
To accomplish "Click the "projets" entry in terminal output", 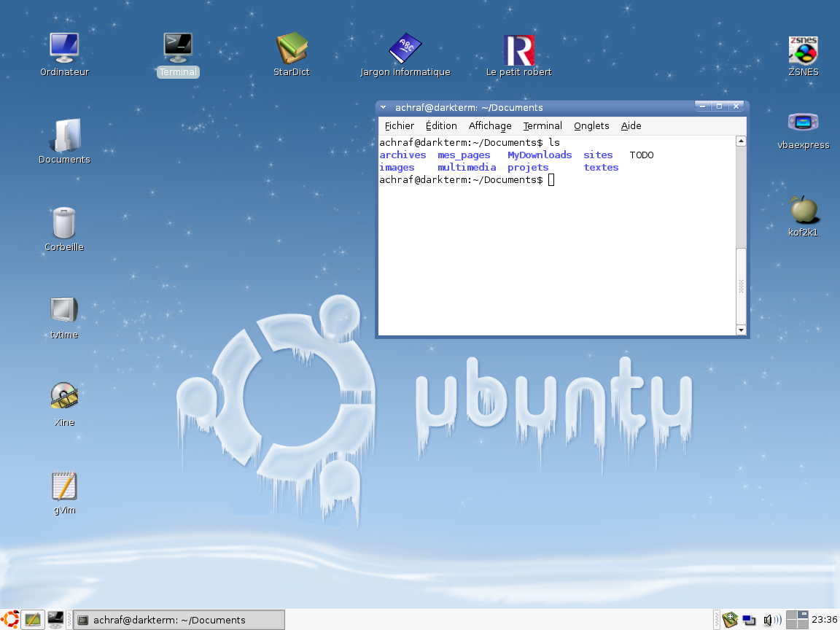I will [528, 168].
